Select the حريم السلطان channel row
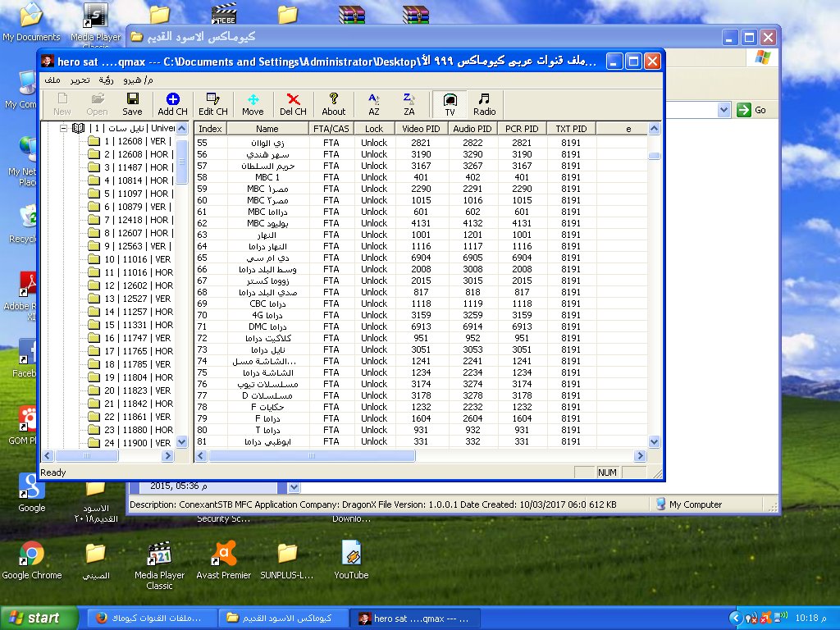 (x=421, y=166)
